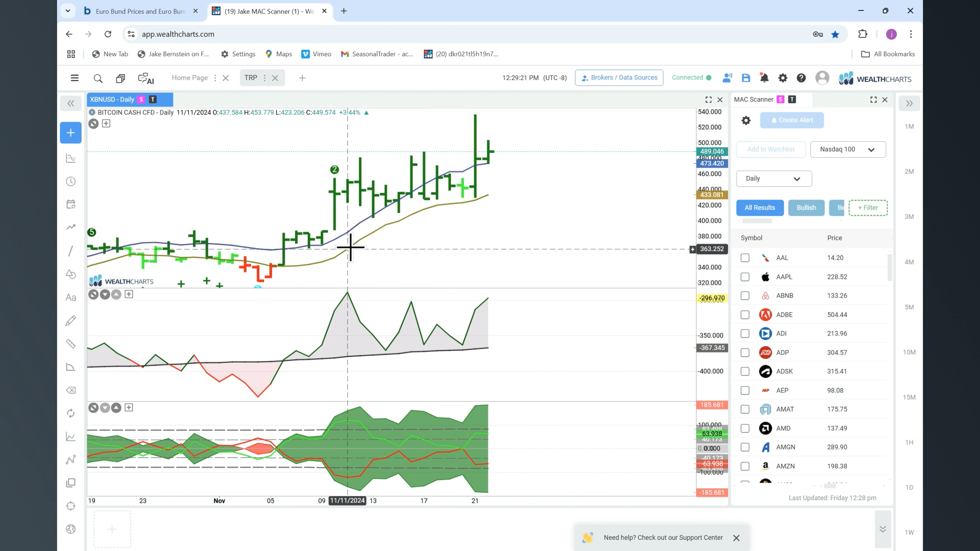This screenshot has width=980, height=551.
Task: Select the shapes drawing tool
Action: click(x=71, y=274)
